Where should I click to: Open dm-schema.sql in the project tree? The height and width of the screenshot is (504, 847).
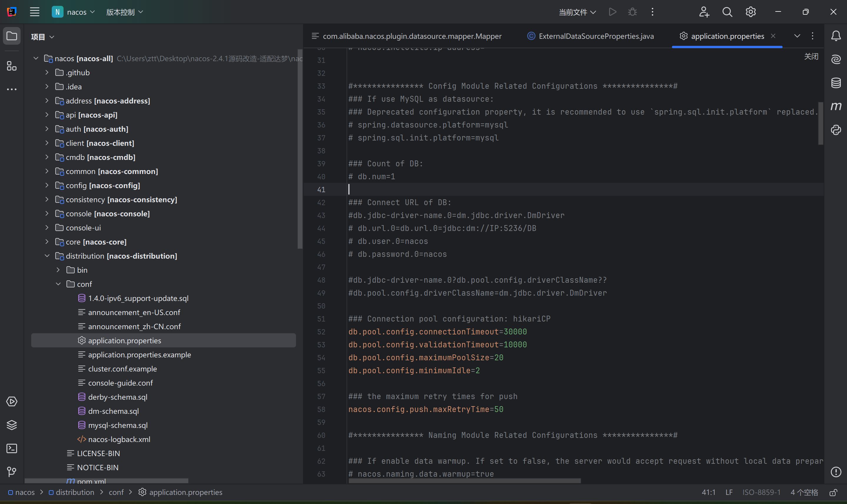[x=113, y=411]
